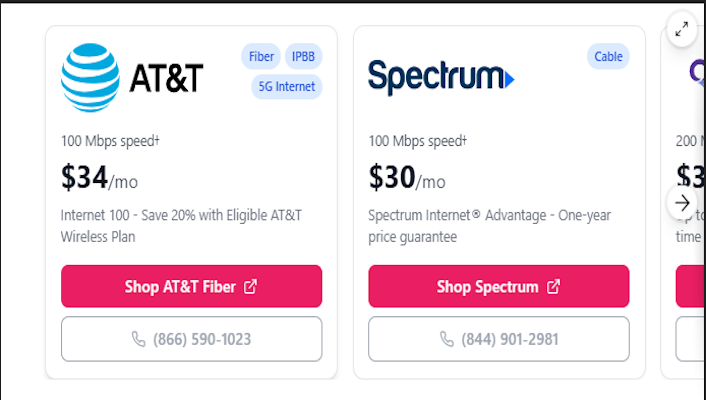Viewport: 706px width, 400px height.
Task: Click the Spectrum $30/mo price
Action: coord(407,179)
